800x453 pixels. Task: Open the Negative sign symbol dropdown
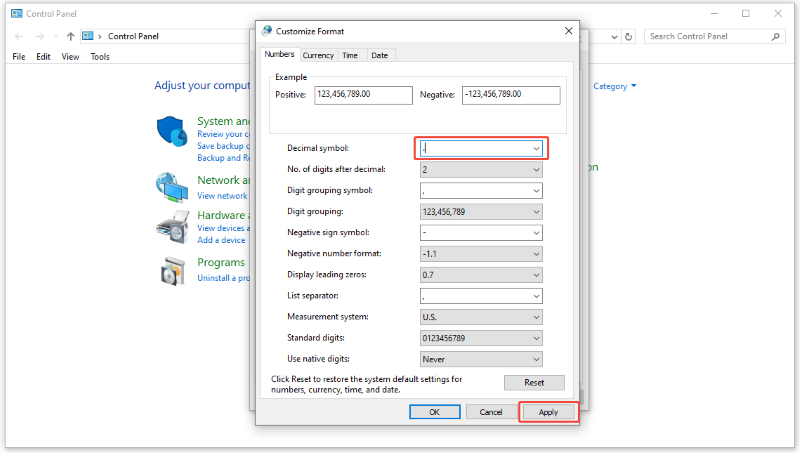point(536,233)
